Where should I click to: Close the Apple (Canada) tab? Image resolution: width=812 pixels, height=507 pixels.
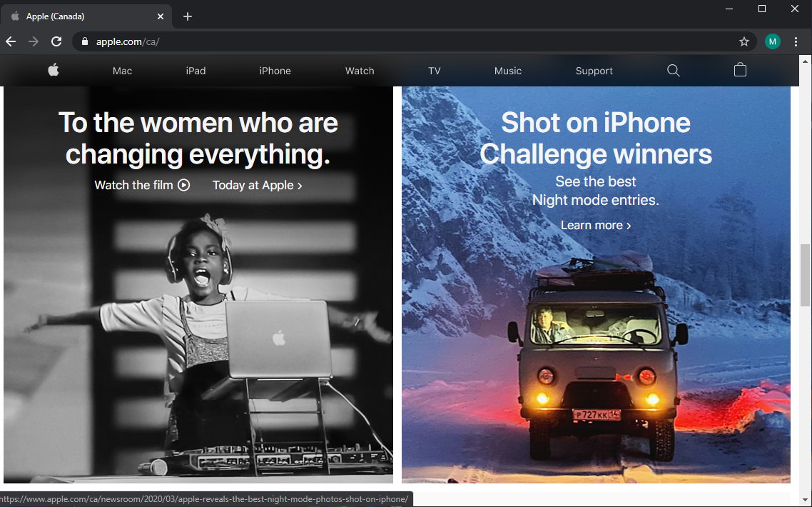pyautogui.click(x=161, y=16)
